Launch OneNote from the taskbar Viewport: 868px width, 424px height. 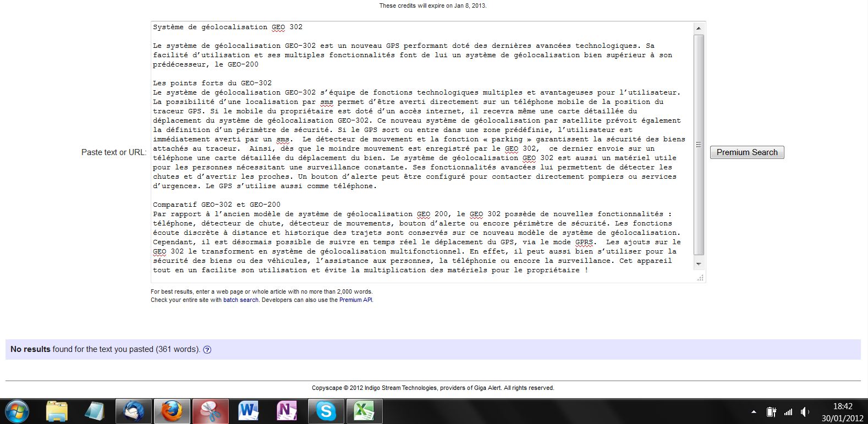[287, 411]
